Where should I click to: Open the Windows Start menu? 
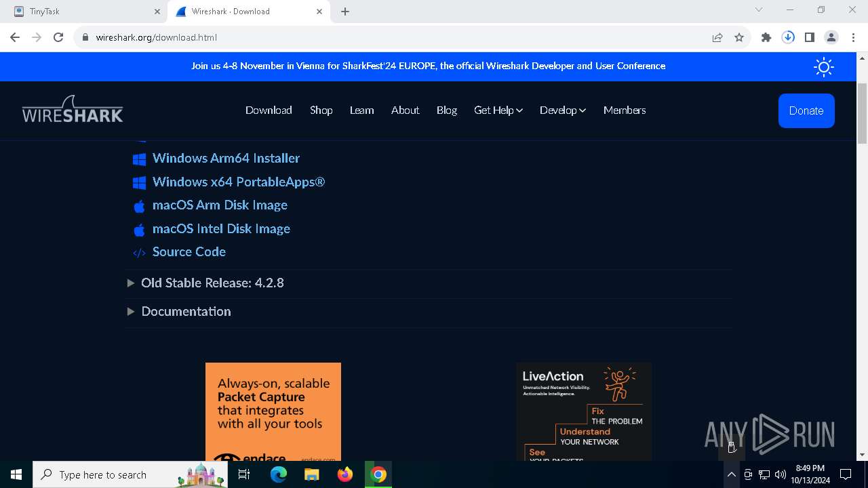(x=16, y=474)
